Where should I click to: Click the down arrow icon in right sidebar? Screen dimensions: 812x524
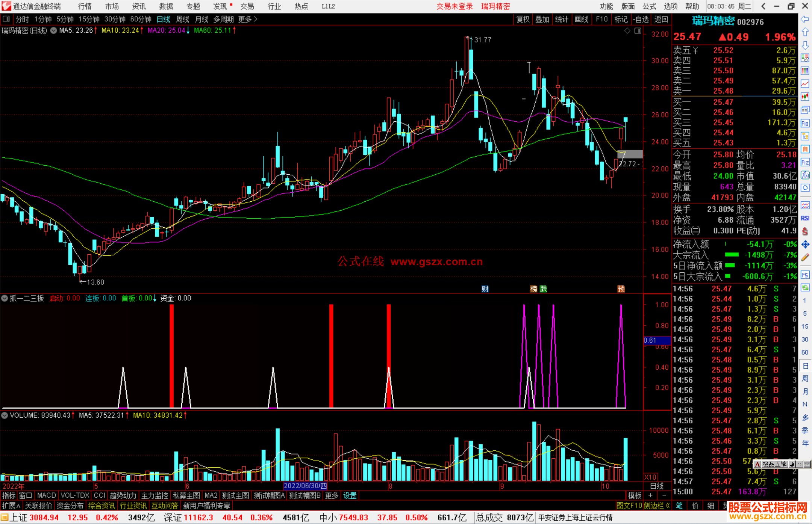(805, 45)
